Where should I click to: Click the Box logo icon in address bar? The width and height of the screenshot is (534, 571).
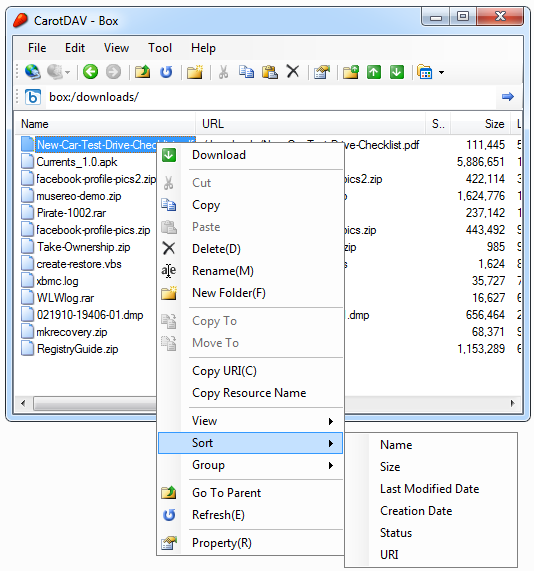pos(33,97)
